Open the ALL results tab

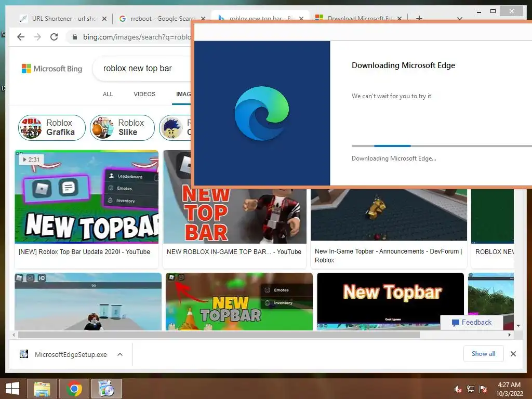click(x=108, y=94)
